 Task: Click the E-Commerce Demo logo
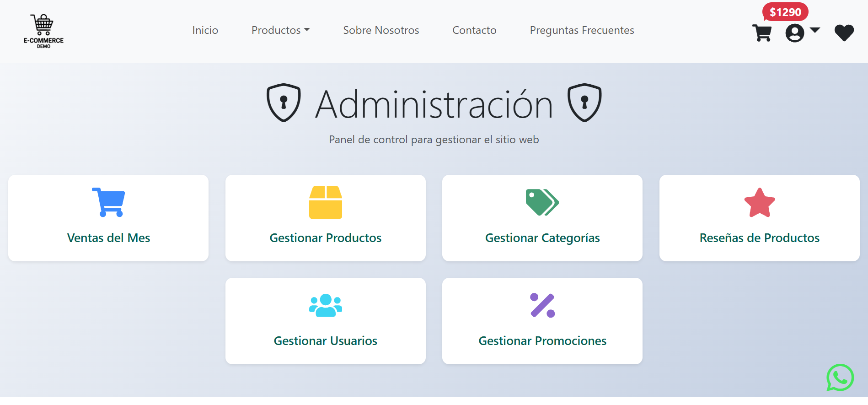click(43, 31)
